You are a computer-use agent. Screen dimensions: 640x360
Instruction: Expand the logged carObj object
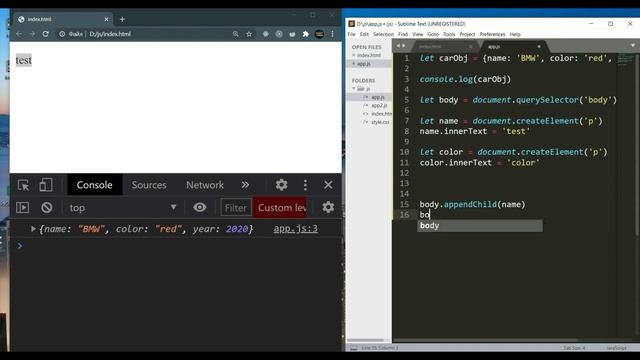tap(33, 229)
